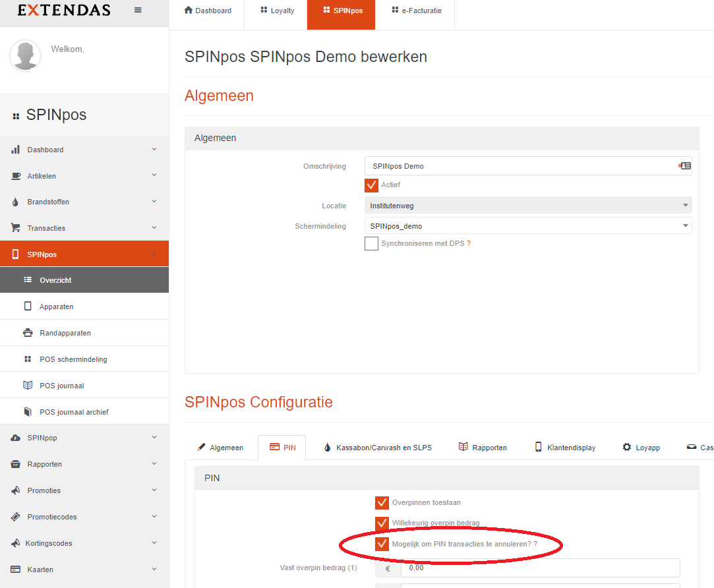The height and width of the screenshot is (588, 714).
Task: Click the Kortingscodes megaphone icon
Action: tap(15, 543)
